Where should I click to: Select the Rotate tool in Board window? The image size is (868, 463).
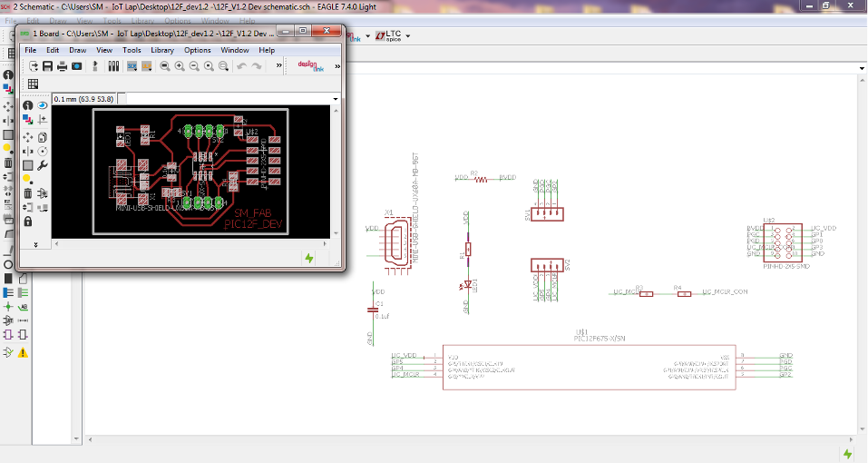42,152
